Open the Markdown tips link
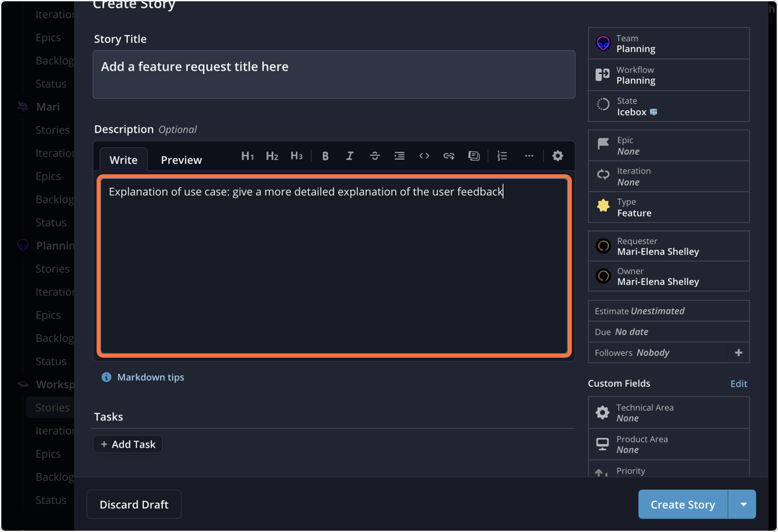This screenshot has height=532, width=778. tap(150, 377)
